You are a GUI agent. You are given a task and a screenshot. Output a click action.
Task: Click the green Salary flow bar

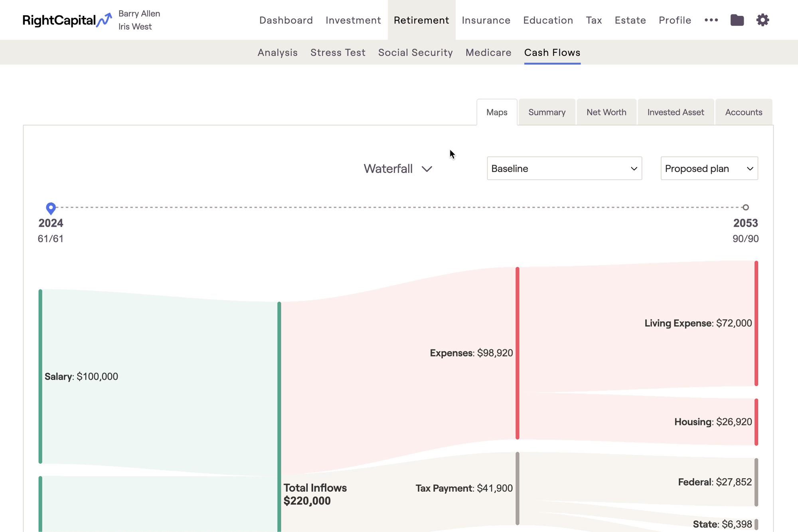click(40, 376)
